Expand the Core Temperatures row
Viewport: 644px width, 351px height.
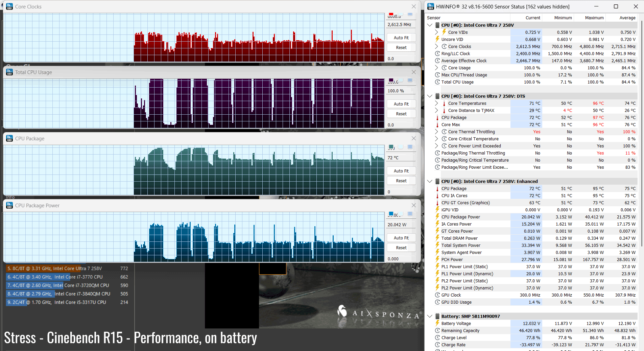[436, 103]
